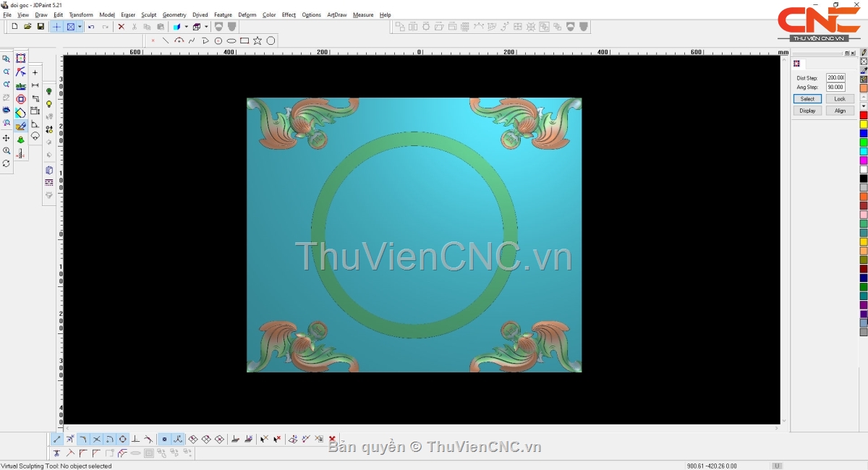Select the spline curve tool
The image size is (868, 470).
(x=192, y=40)
